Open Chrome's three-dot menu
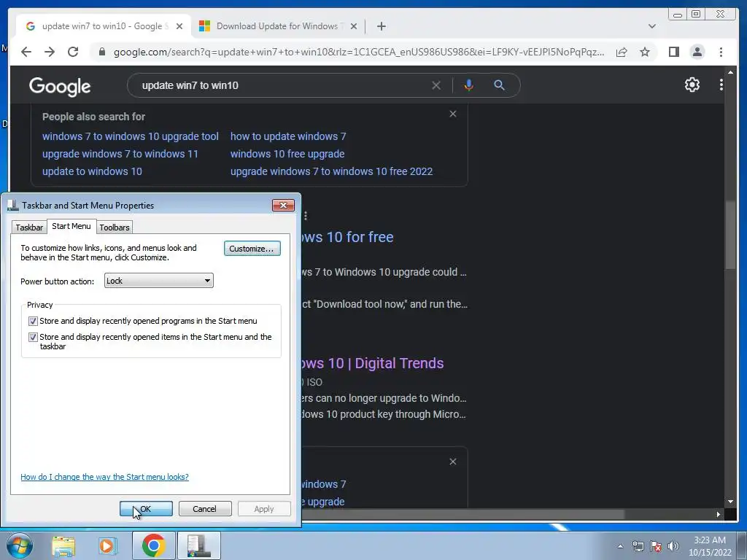Image resolution: width=747 pixels, height=560 pixels. pyautogui.click(x=721, y=52)
